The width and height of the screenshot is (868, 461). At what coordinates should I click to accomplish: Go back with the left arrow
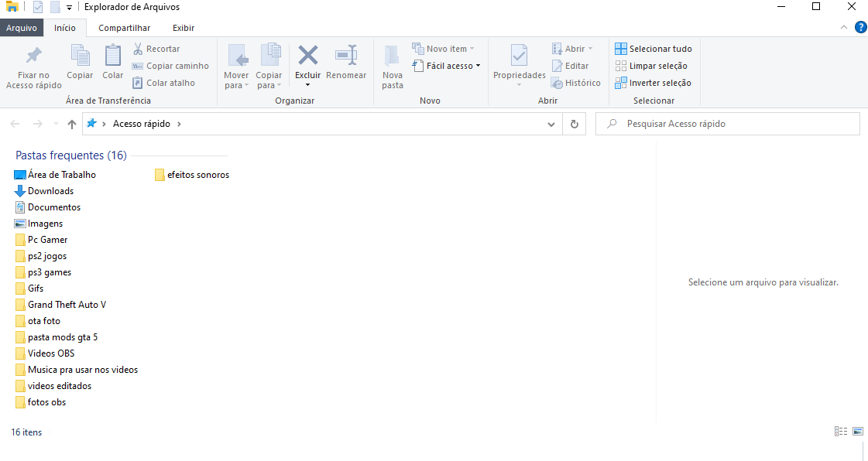(15, 124)
